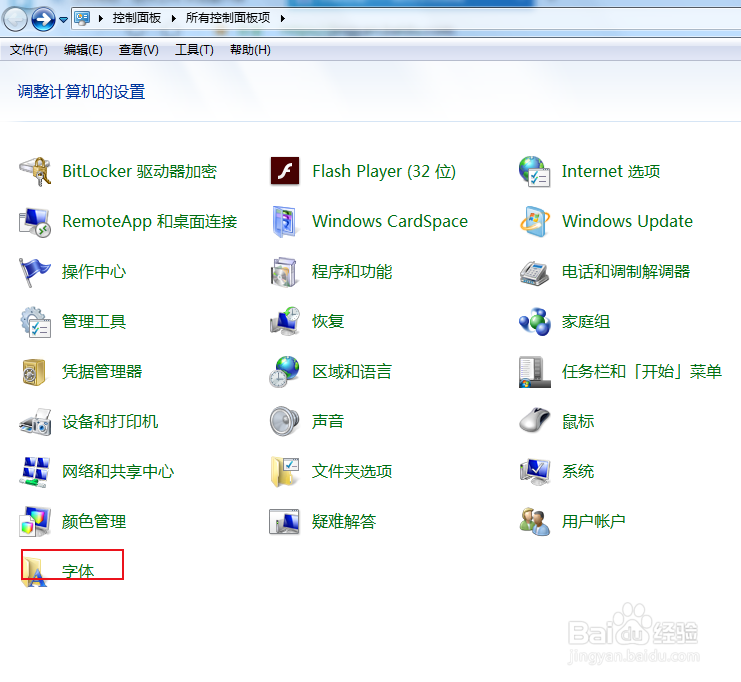Click the 颜色管理 icon
The image size is (741, 682).
35,522
